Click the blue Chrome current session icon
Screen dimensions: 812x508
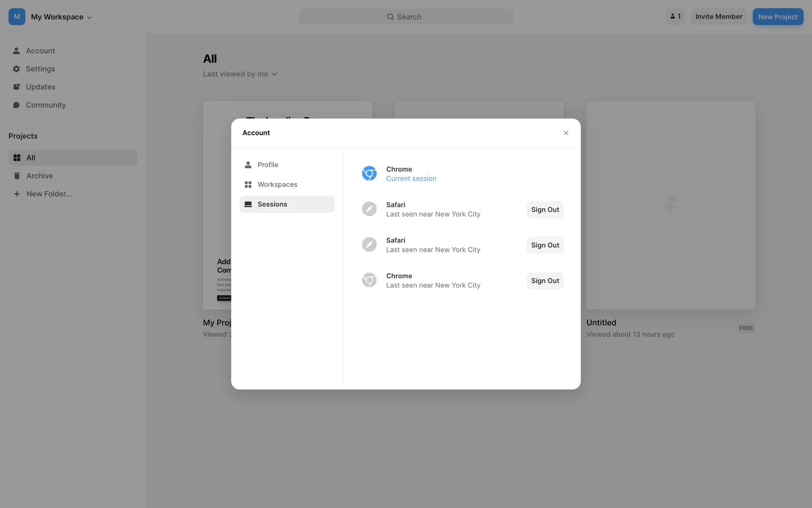tap(369, 174)
